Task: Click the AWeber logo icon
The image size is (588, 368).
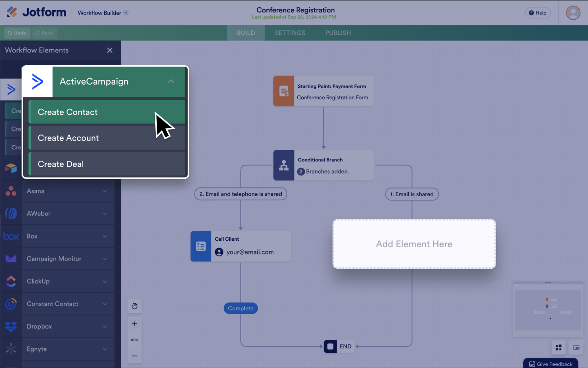Action: point(11,213)
